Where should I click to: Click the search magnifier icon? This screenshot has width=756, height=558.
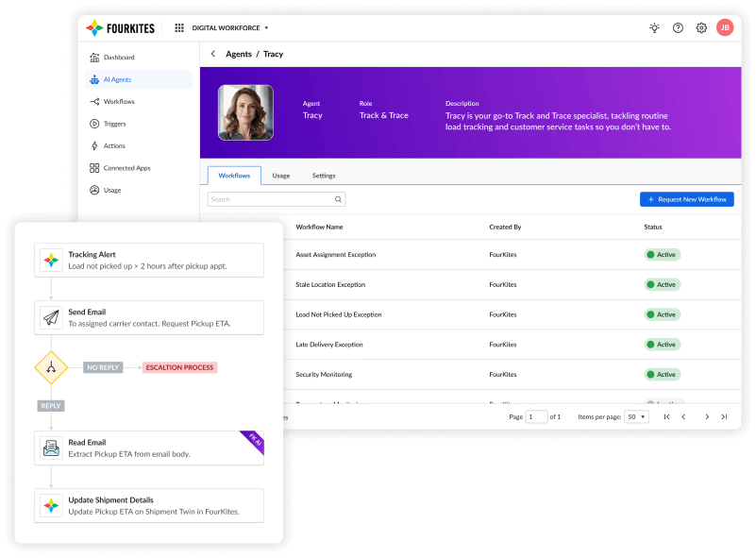tap(339, 199)
